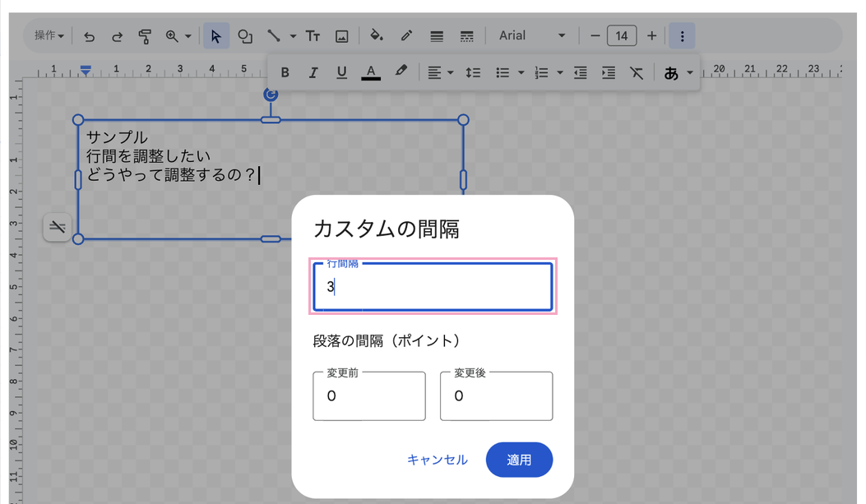The height and width of the screenshot is (504, 866).
Task: Click the 変更前 spacing before field
Action: 369,395
